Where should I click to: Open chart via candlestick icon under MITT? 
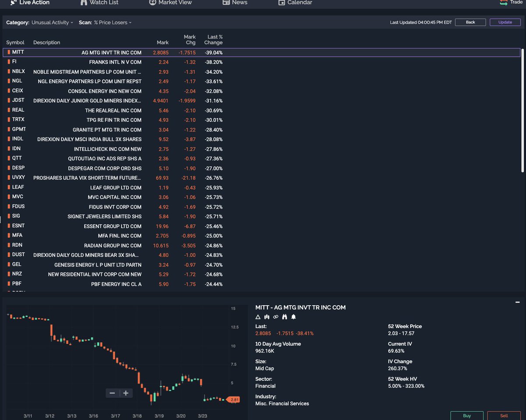coord(267,317)
